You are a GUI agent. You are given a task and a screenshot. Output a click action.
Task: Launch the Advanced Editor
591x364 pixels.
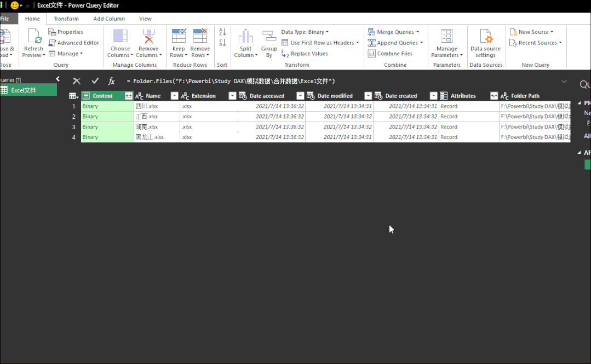click(x=74, y=43)
